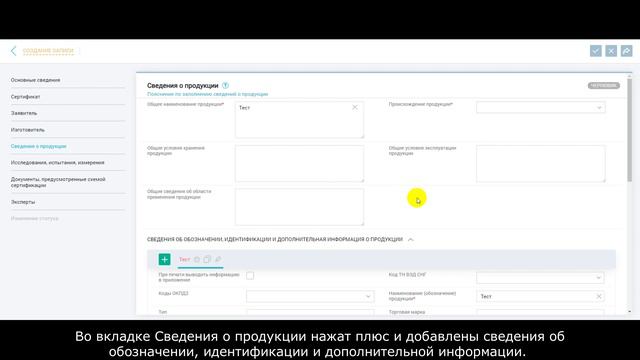Open Изготовитель in sidebar

pos(28,130)
